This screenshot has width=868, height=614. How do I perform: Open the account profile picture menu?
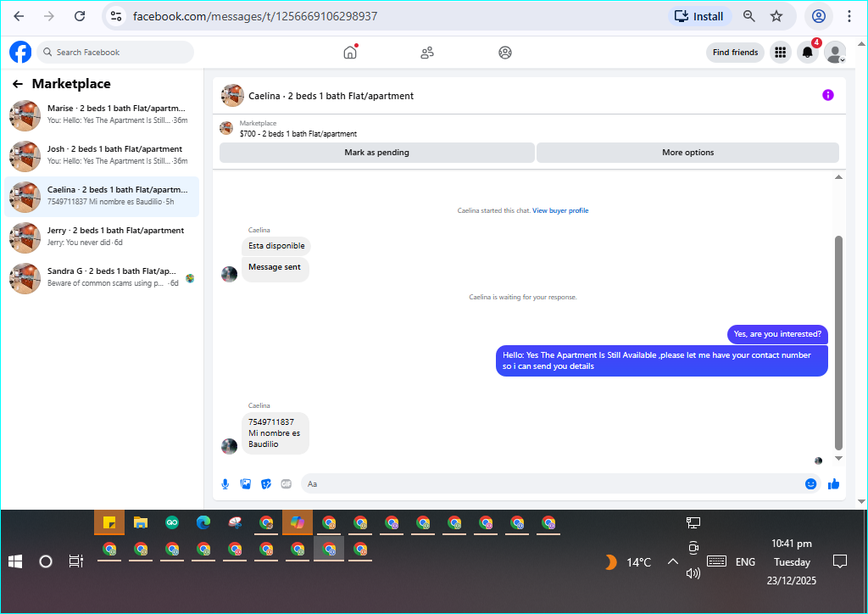coord(835,53)
